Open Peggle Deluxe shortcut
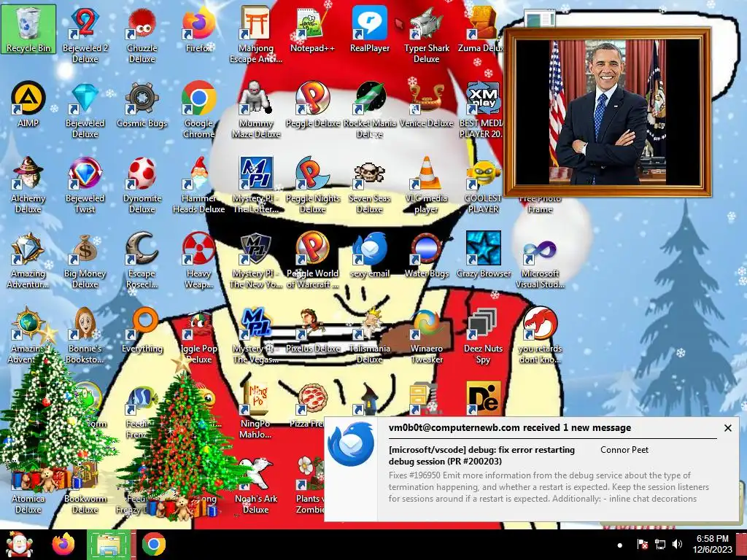Screen dimensions: 747x560 point(312,104)
